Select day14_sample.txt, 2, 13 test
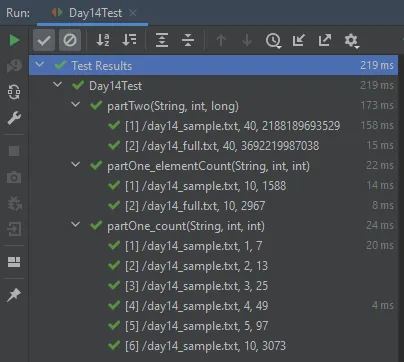404x362 pixels. coord(213,266)
